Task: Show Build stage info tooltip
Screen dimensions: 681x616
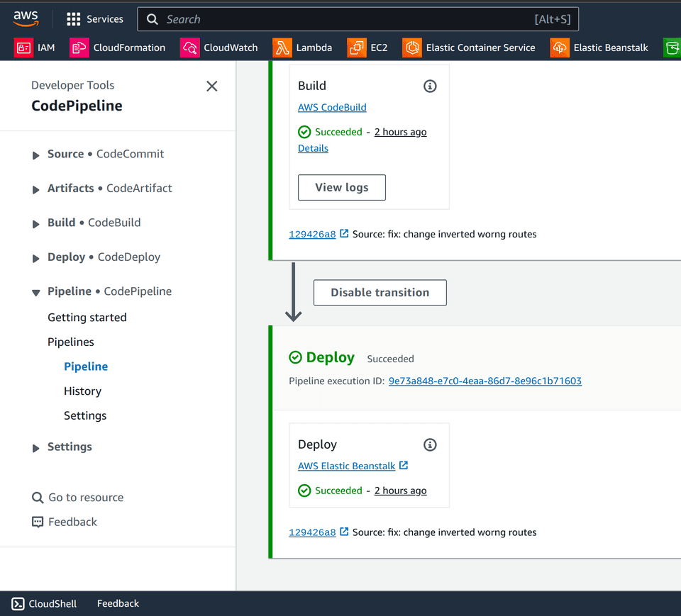Action: coord(429,85)
